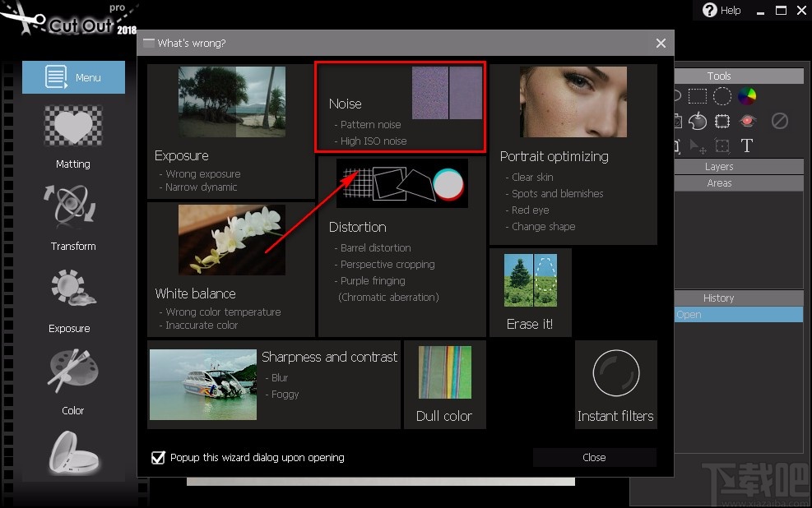Viewport: 812px width, 508px height.
Task: Open Help from the title bar
Action: (722, 11)
